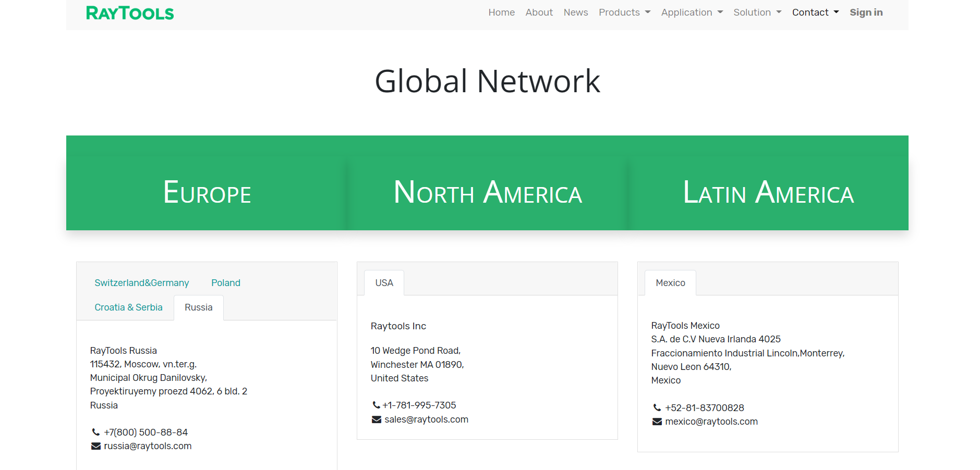
Task: Switch to the Switzerland&Germany tab
Action: pos(142,283)
